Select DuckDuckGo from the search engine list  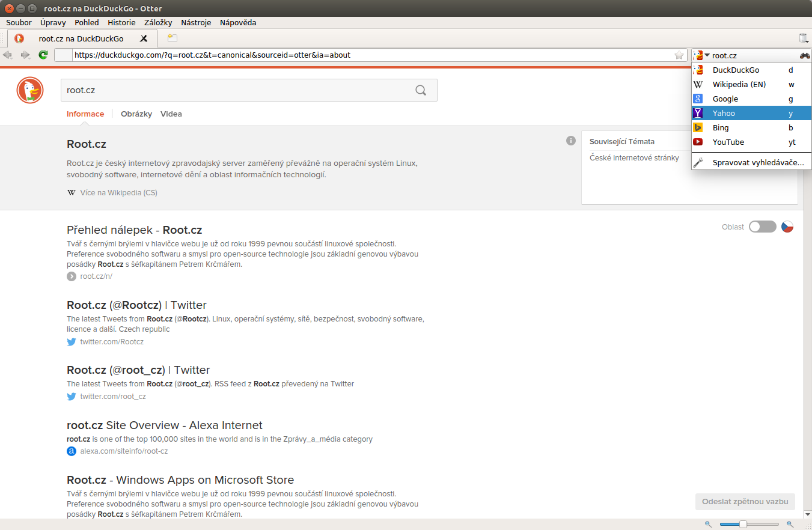tap(751, 70)
